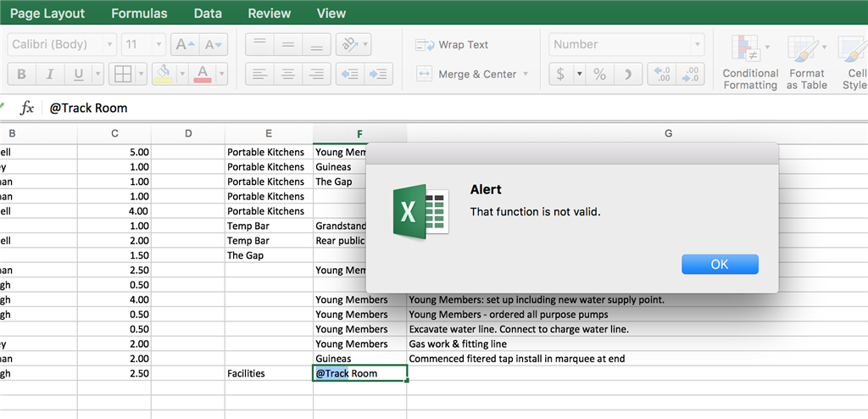Decrease decimal places
Screen dimensions: 868x419
tap(690, 74)
